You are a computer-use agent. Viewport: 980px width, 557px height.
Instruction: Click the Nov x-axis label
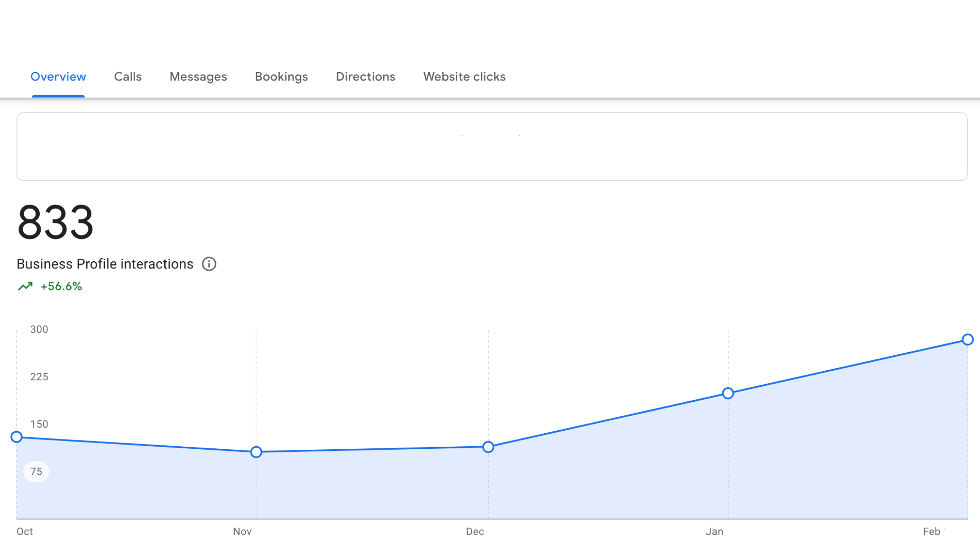click(x=242, y=532)
